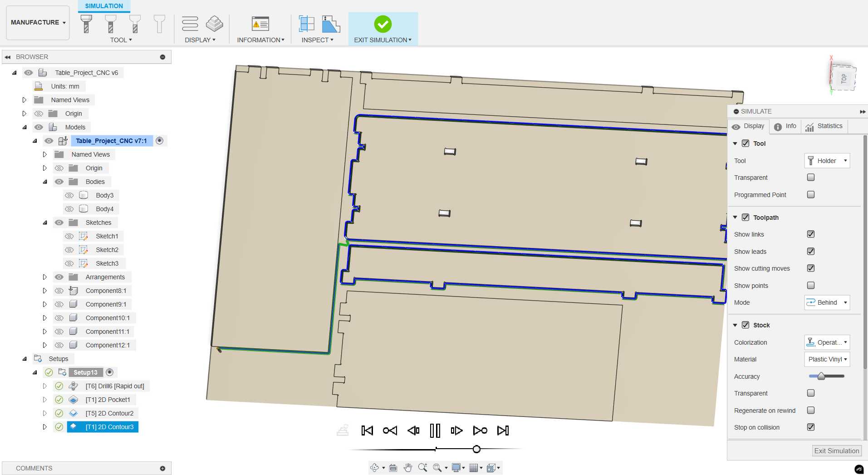Open the TOOL menu
This screenshot has width=868, height=475.
click(121, 40)
